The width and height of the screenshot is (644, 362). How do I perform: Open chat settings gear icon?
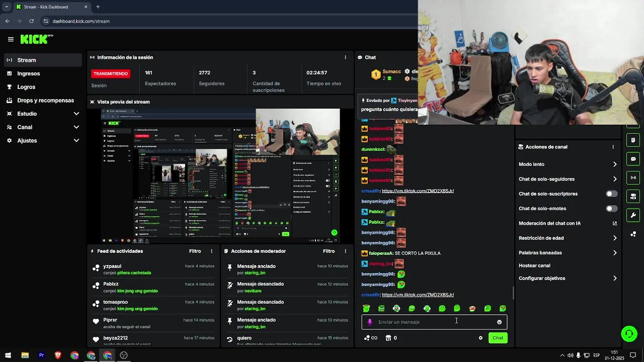[x=480, y=338]
